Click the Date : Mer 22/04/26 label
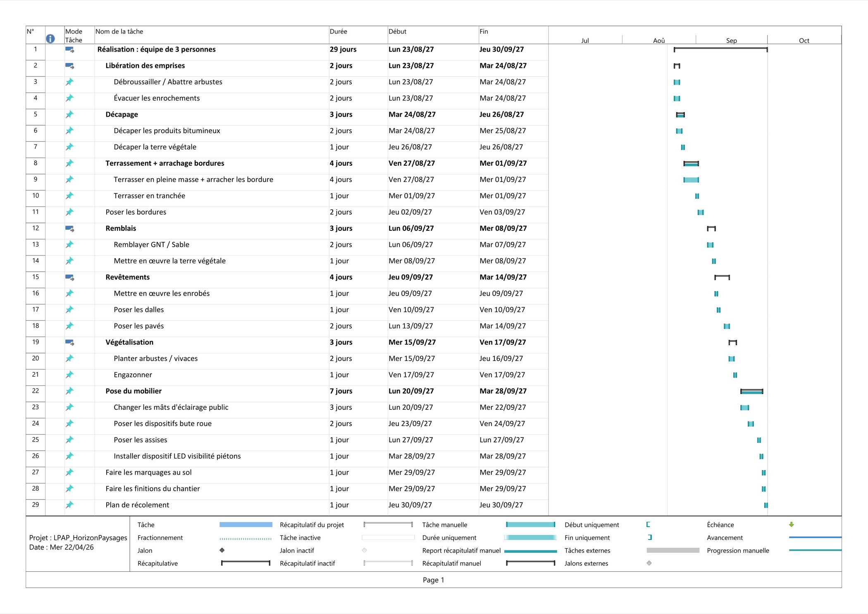The height and width of the screenshot is (614, 868). pos(62,547)
